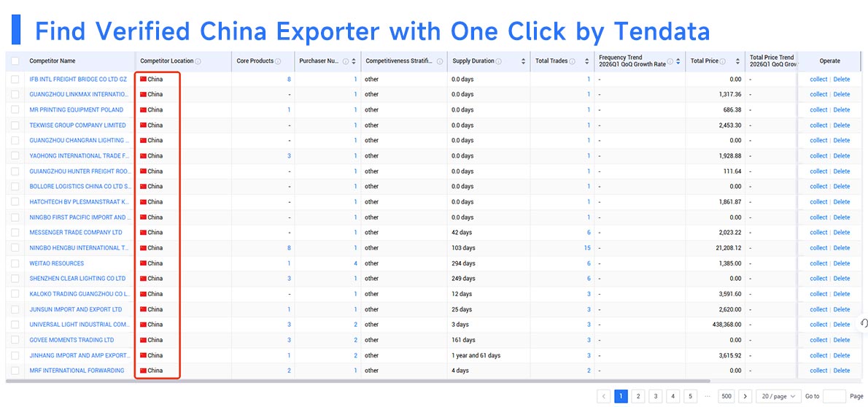Screen dimensions: 868x407
Task: Click the Operate column header
Action: coord(829,61)
